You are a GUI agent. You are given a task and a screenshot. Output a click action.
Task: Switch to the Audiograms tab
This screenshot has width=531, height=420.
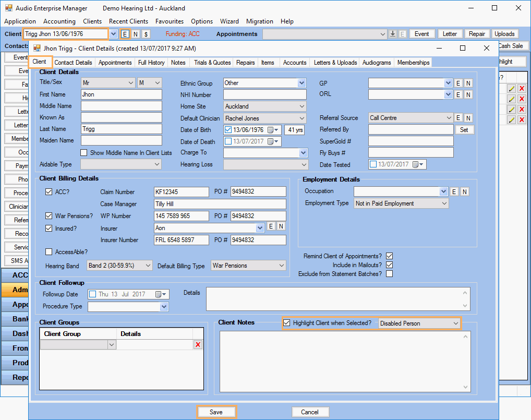[377, 63]
